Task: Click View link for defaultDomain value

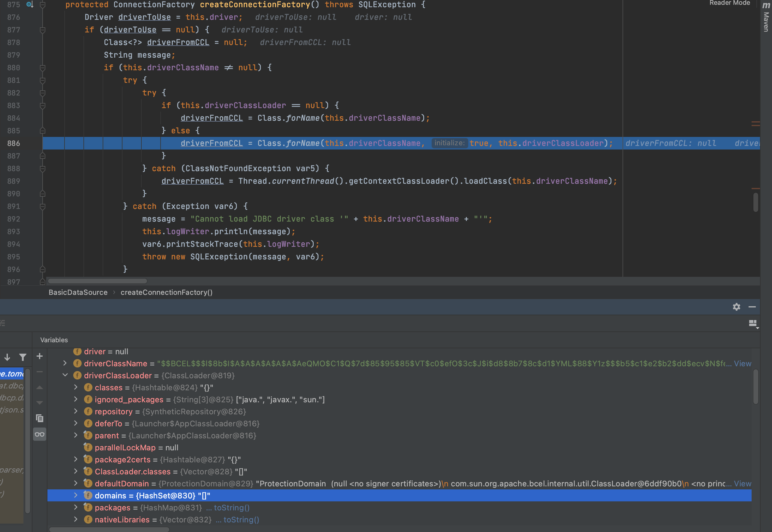Action: point(743,483)
